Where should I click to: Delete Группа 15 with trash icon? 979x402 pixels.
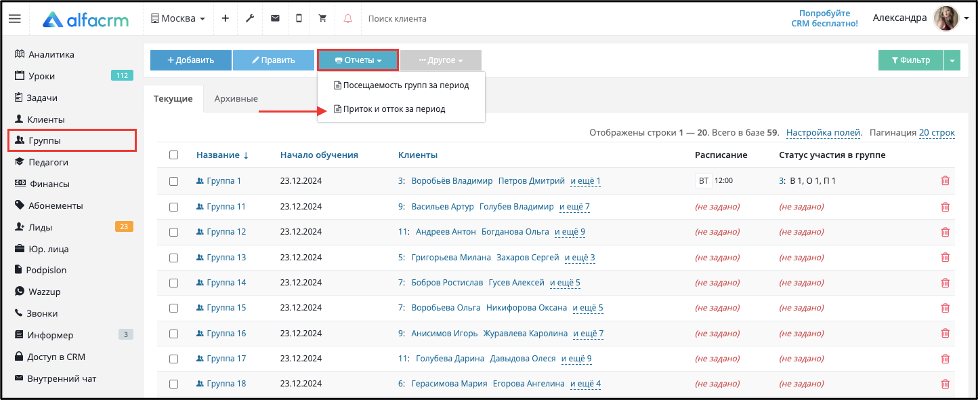[x=945, y=308]
